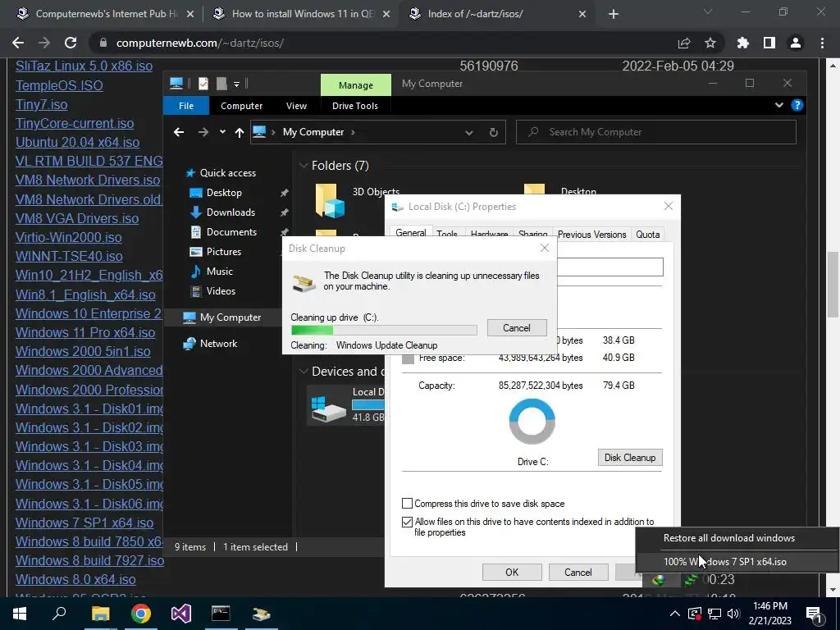The width and height of the screenshot is (840, 630).
Task: Open Windows 11 Pro x64.iso link
Action: point(85,332)
